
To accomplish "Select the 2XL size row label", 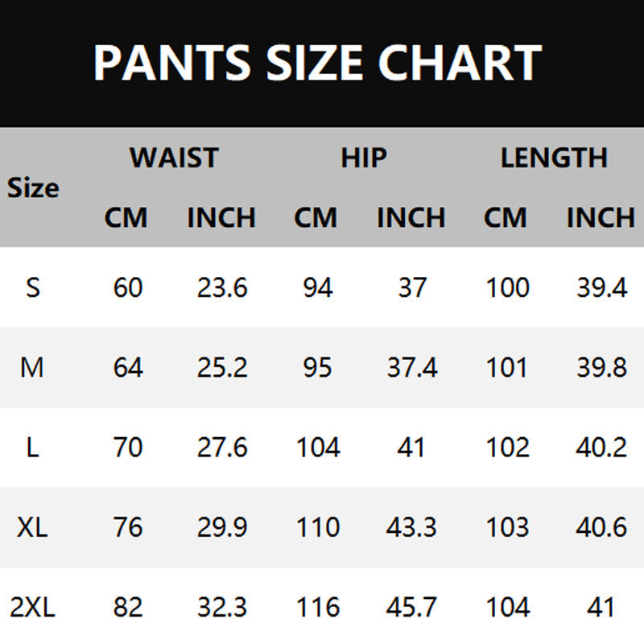I will pyautogui.click(x=33, y=607).
